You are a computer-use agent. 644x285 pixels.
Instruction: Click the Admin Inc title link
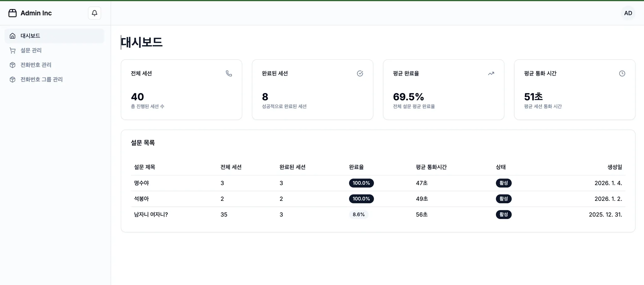pos(36,13)
